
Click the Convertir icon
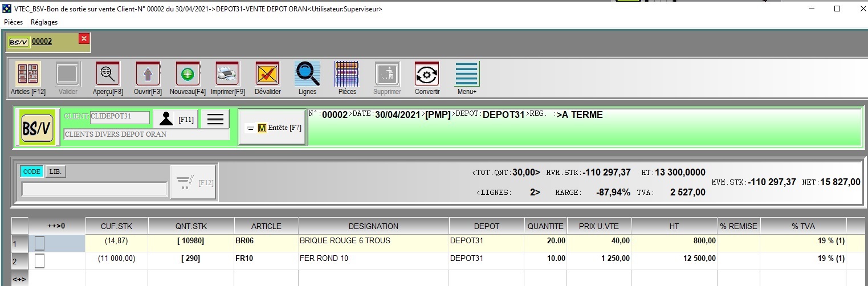[427, 73]
